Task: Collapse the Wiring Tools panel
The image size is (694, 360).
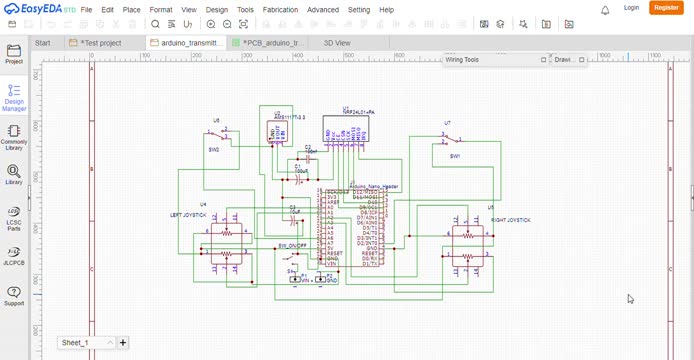Action: point(544,59)
